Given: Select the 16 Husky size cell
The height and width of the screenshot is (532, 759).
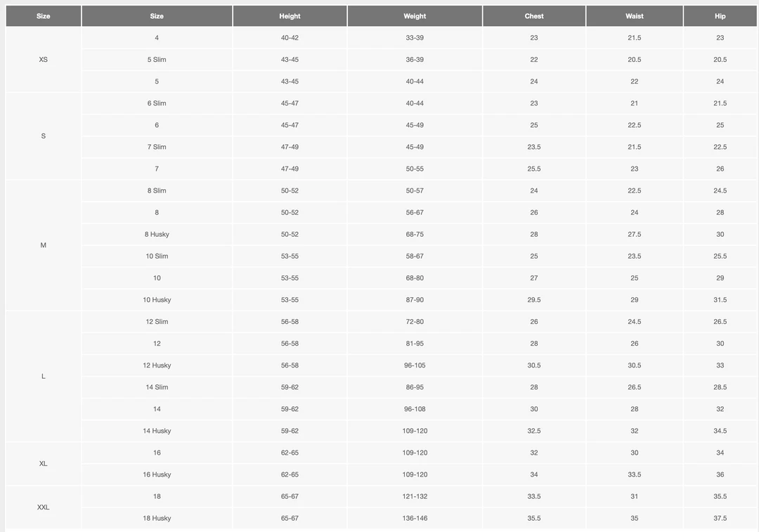Looking at the screenshot, I should 157,474.
